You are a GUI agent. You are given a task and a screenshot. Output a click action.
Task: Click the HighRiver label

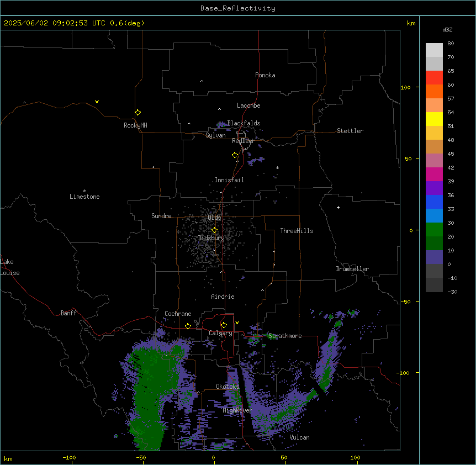(x=237, y=410)
